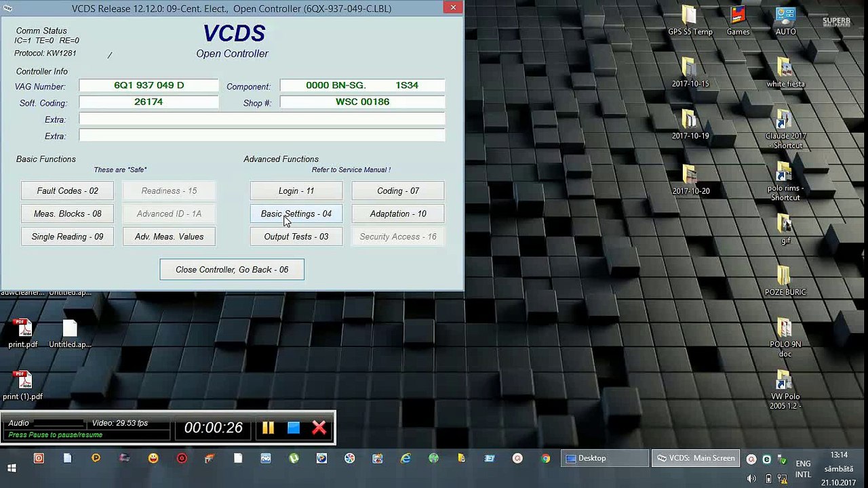This screenshot has width=868, height=488.
Task: Open Adaptation - 10 function
Action: click(398, 214)
